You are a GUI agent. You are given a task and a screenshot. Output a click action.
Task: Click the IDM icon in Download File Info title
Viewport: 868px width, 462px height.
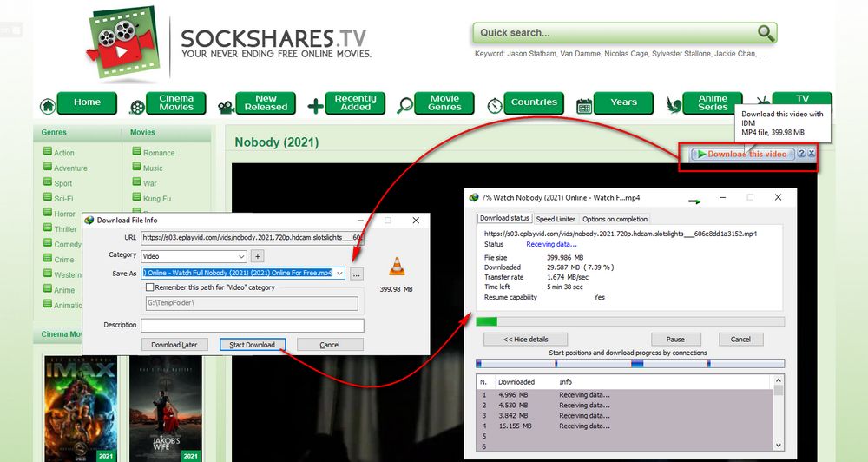(89, 220)
